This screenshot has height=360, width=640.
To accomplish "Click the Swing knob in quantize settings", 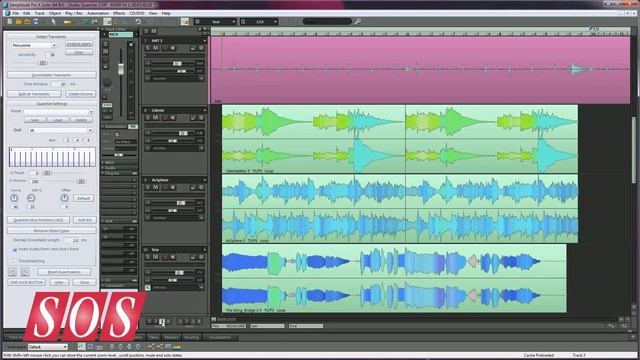I will [x=14, y=198].
